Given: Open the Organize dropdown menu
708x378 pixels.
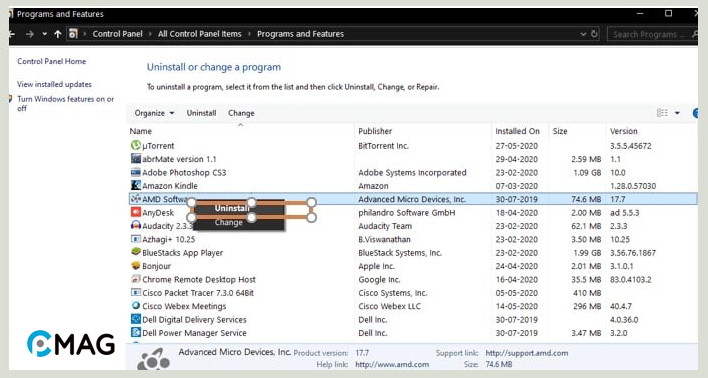Looking at the screenshot, I should pos(154,113).
